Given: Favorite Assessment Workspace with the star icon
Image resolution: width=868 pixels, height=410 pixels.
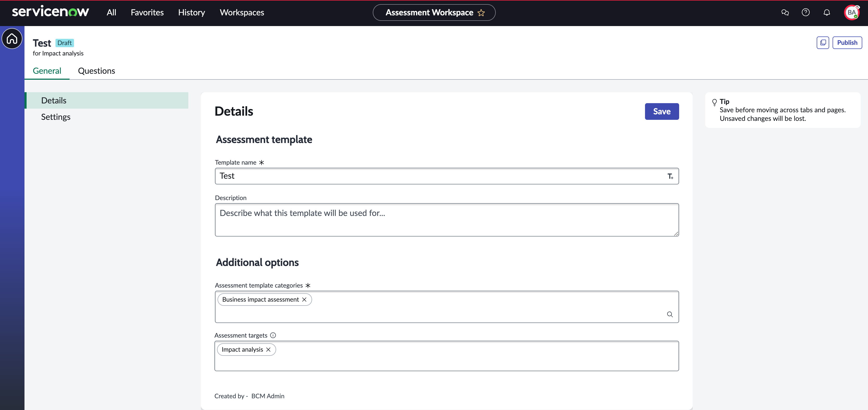Looking at the screenshot, I should click(481, 13).
